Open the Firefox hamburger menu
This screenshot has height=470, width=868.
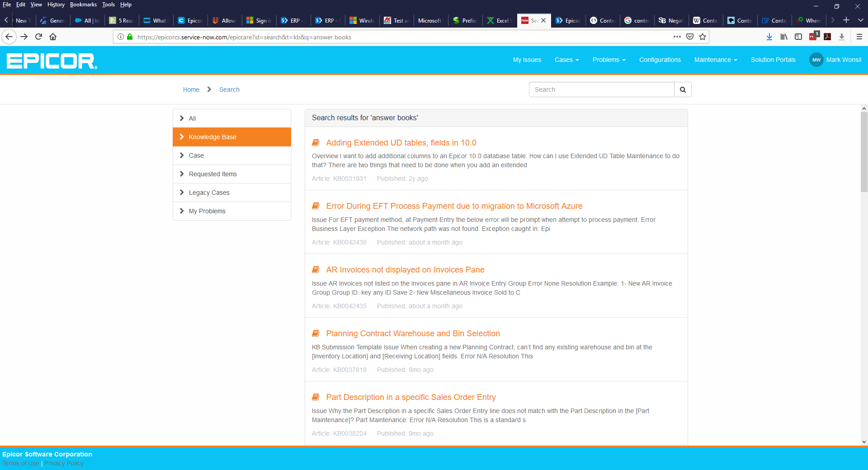click(859, 37)
